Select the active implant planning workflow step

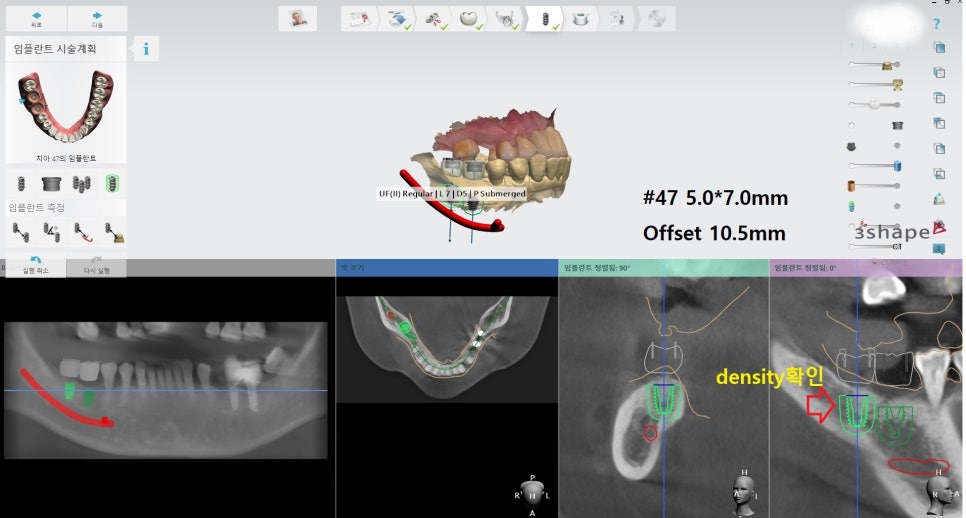tap(545, 19)
